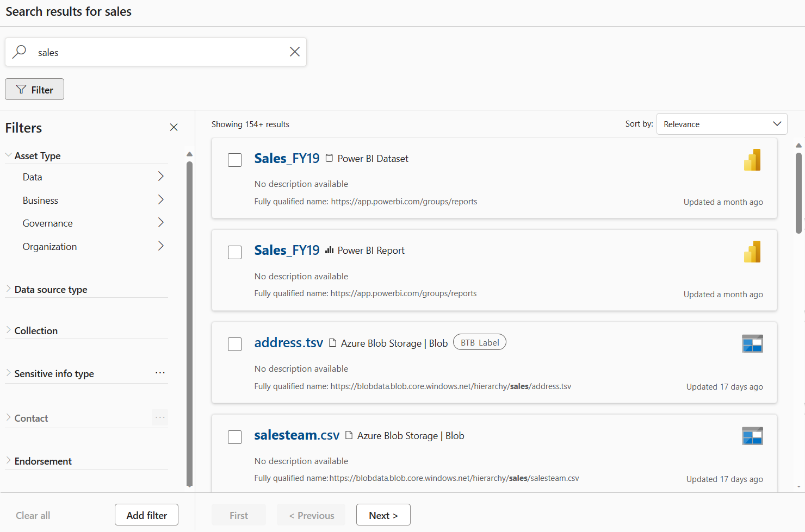Click Power BI icon on Sales_FY19 Dataset

pos(752,160)
